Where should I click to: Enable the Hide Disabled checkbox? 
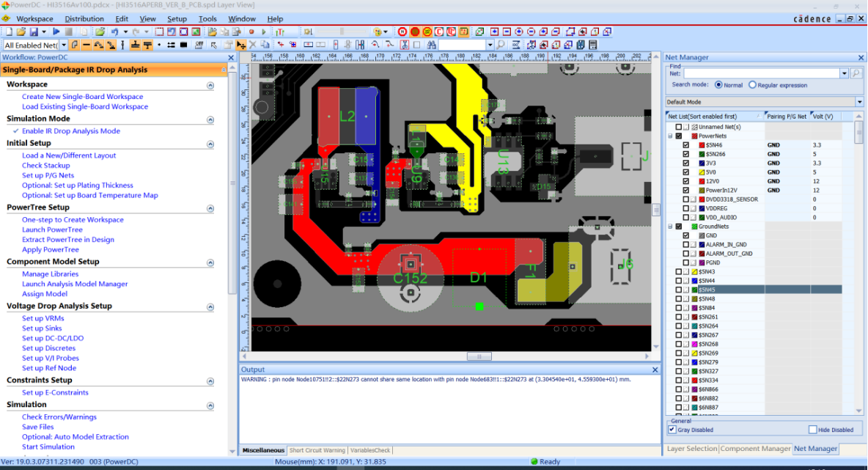click(812, 430)
